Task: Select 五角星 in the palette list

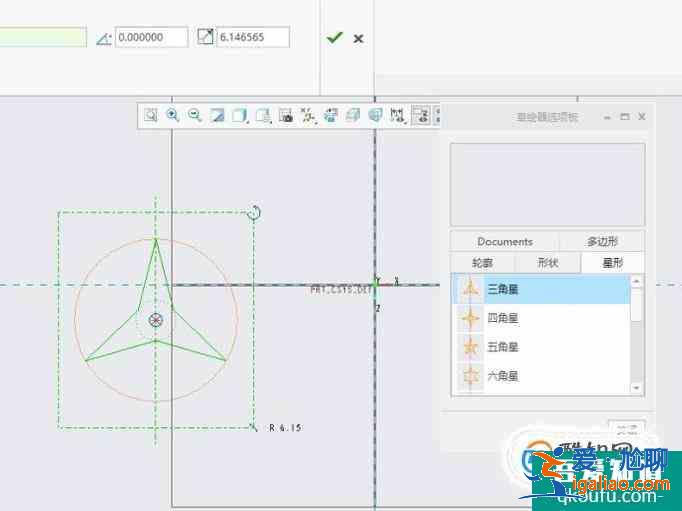Action: click(x=542, y=347)
